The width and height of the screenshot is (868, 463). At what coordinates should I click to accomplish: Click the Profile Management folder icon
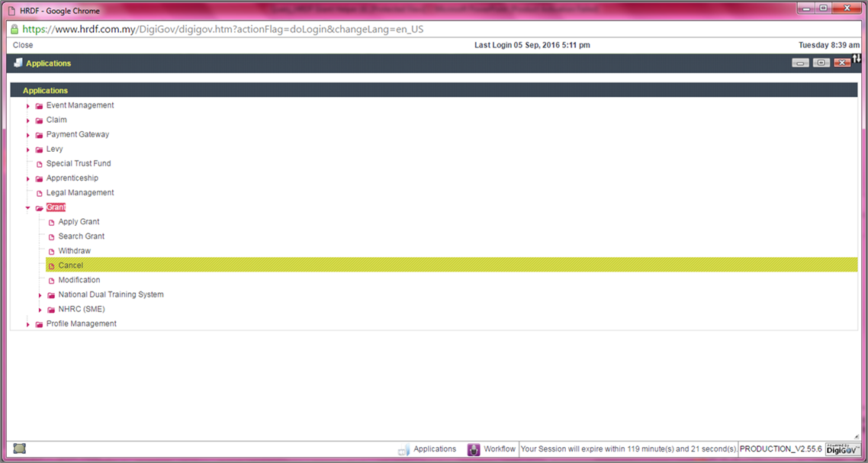click(40, 324)
